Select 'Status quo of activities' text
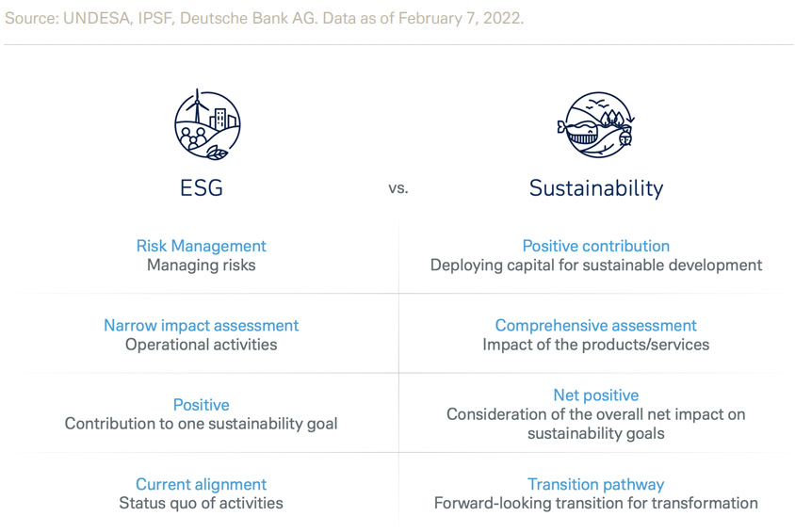The width and height of the screenshot is (795, 532). (202, 504)
